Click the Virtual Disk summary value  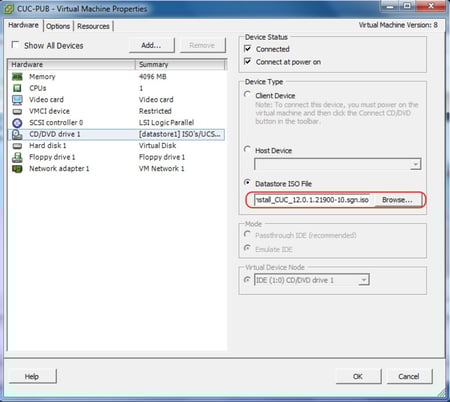pyautogui.click(x=157, y=146)
